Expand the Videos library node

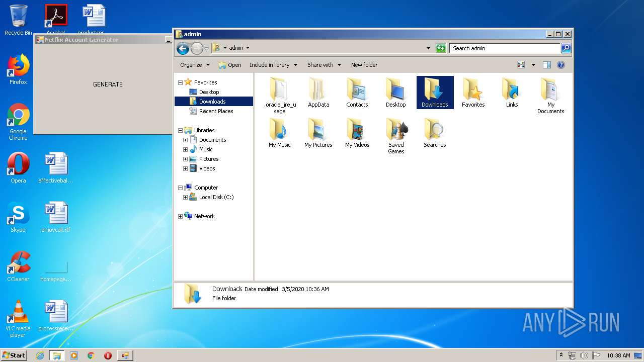click(185, 168)
